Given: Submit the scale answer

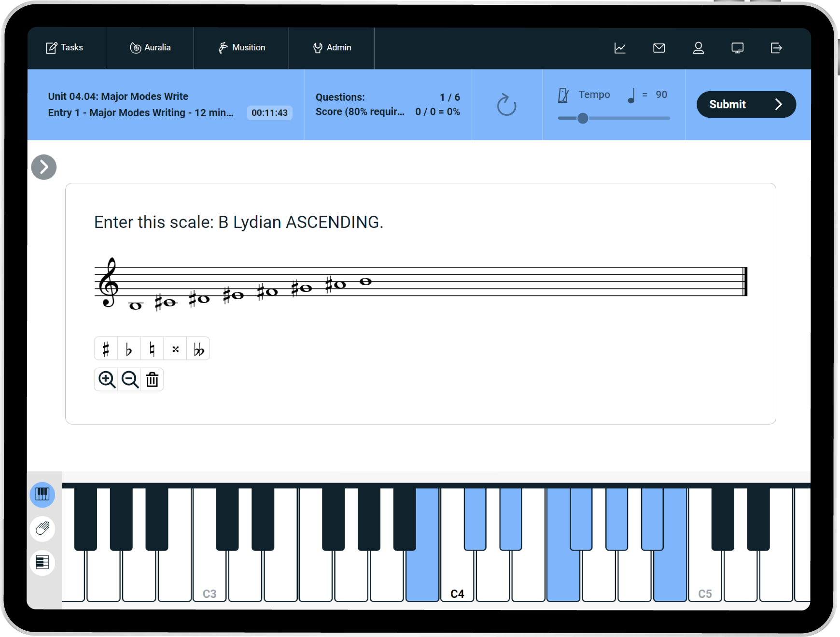Looking at the screenshot, I should tap(745, 104).
